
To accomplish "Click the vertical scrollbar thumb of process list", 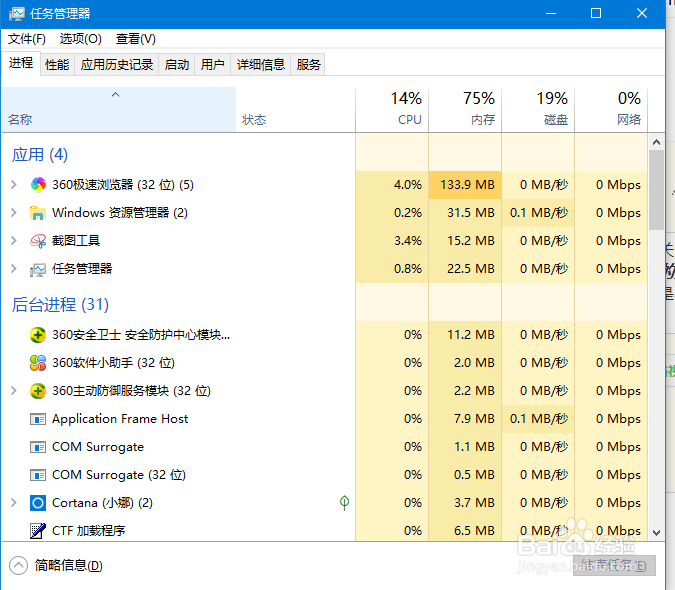I will click(656, 190).
